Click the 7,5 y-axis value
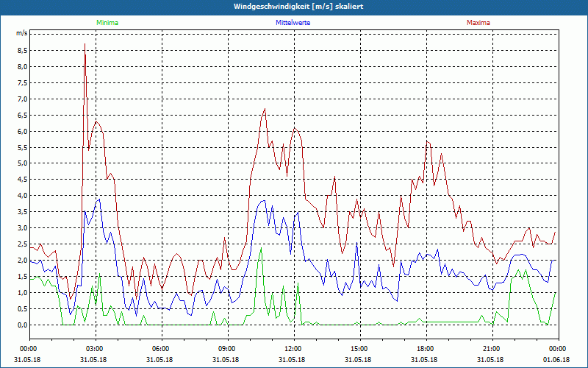 pyautogui.click(x=23, y=83)
